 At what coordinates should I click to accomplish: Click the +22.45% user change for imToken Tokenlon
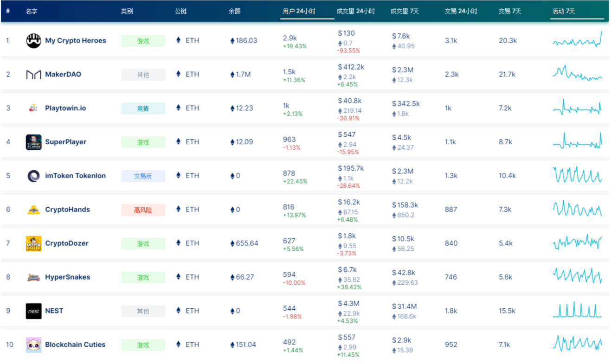tap(295, 181)
